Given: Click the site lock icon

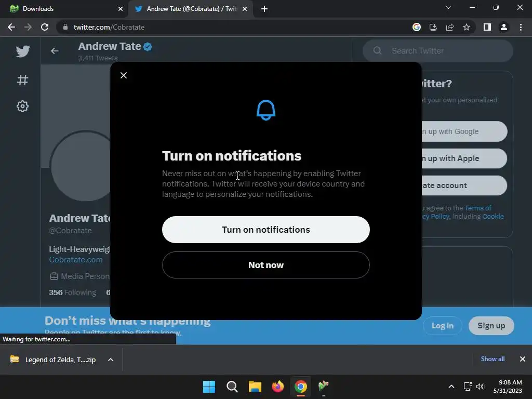Looking at the screenshot, I should 65,27.
